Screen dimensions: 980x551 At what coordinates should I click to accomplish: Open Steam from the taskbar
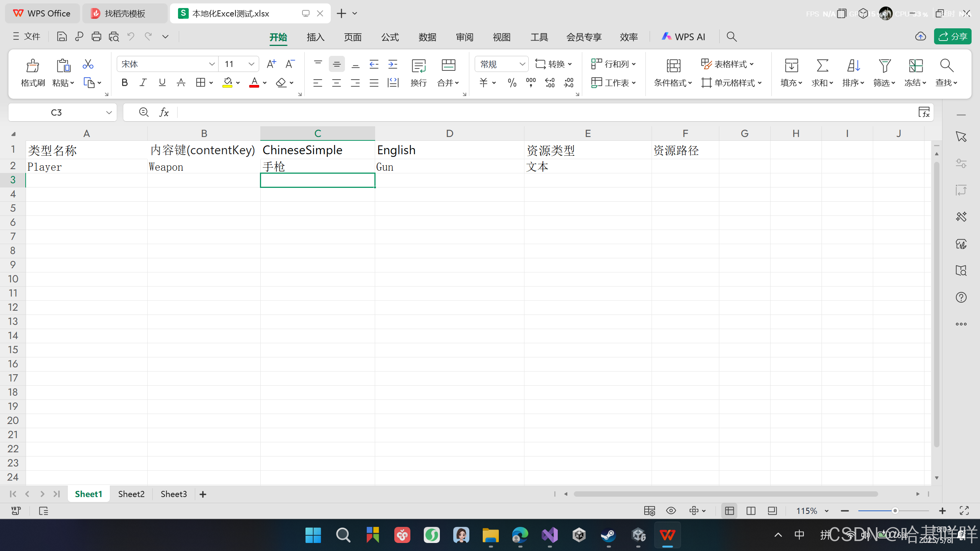(608, 535)
